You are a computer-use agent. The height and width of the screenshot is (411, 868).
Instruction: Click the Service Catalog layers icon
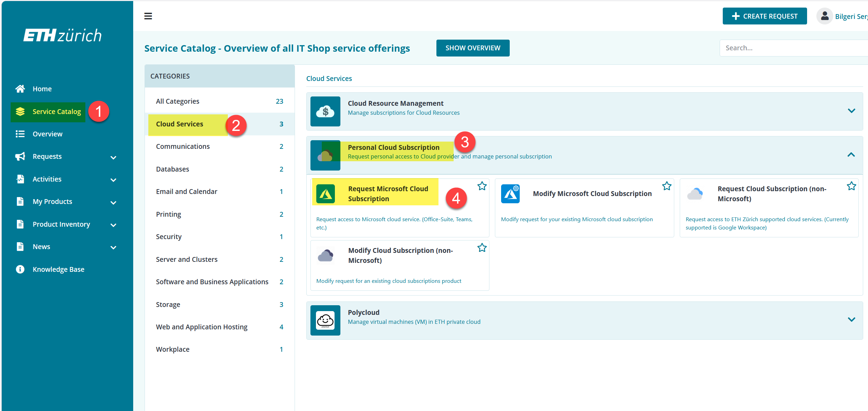point(20,112)
